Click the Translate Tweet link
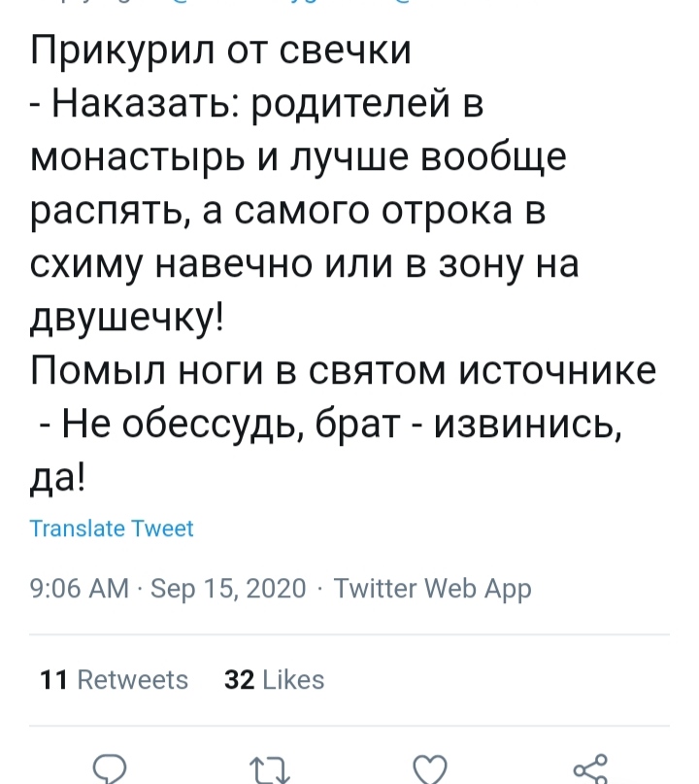 pos(112,528)
